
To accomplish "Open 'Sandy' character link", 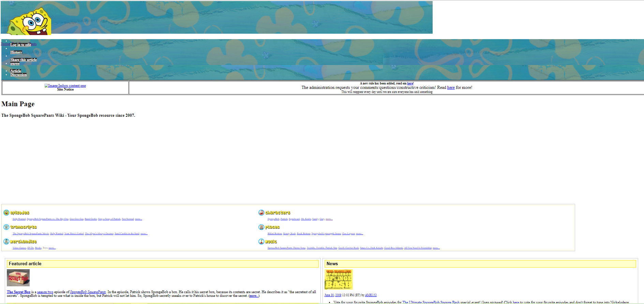I will (315, 219).
